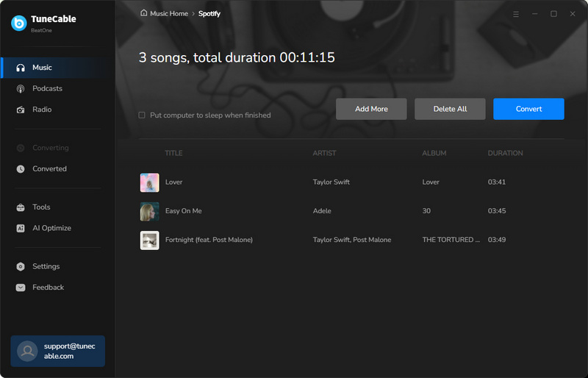
Task: Select the song title Lover
Action: [173, 182]
